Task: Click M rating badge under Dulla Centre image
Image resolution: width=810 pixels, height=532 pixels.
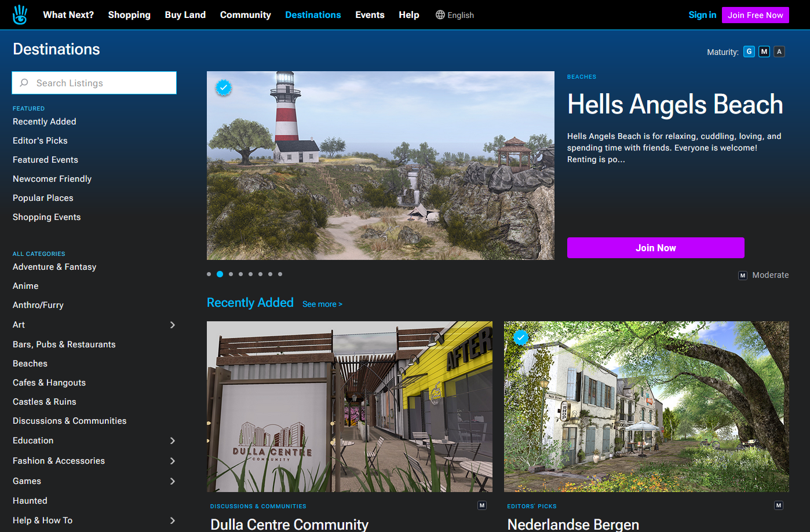Action: 481,505
